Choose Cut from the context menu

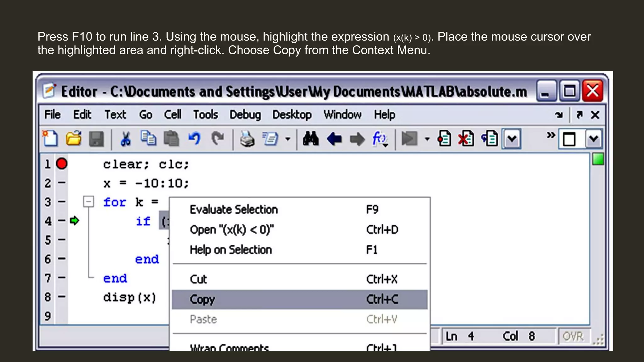[300, 279]
